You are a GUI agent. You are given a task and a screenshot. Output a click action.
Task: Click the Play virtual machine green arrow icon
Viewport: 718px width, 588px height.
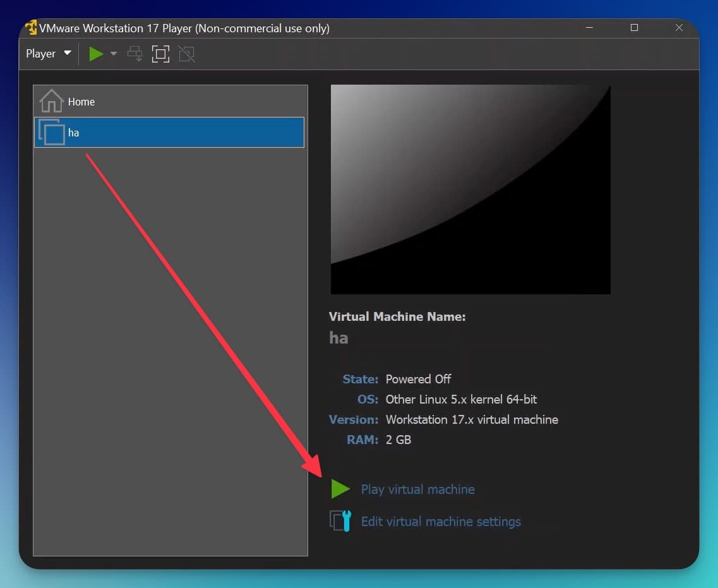click(340, 489)
